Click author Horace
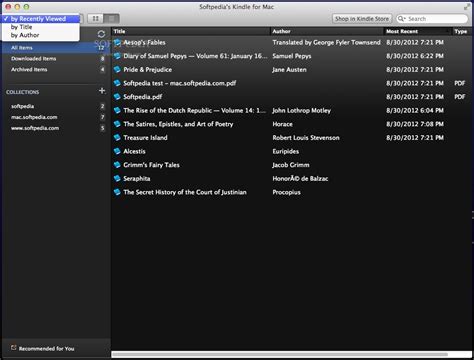 click(x=282, y=124)
